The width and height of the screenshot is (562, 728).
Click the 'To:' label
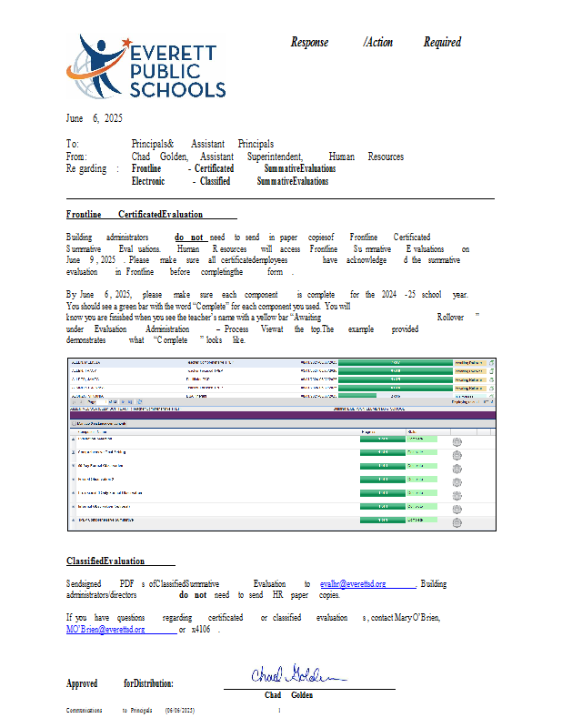pyautogui.click(x=73, y=144)
